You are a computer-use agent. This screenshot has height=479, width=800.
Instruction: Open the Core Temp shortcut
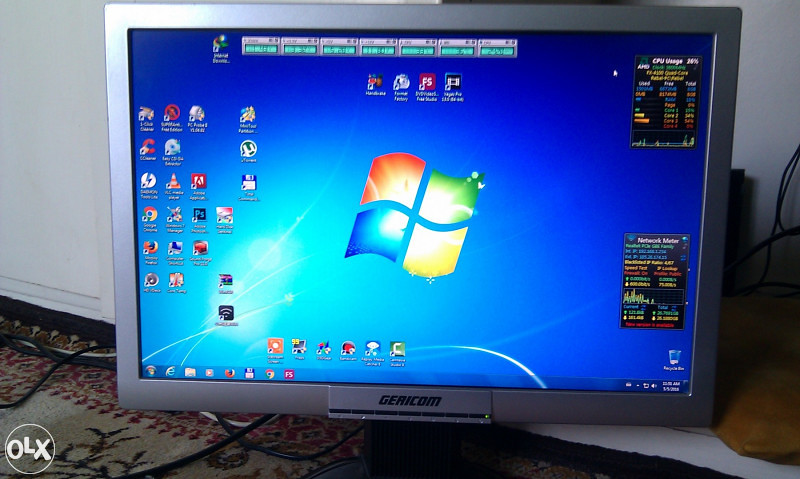tap(176, 283)
